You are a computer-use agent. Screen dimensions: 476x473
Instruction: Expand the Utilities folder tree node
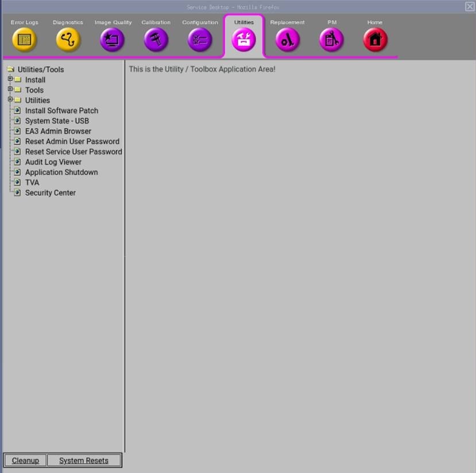pyautogui.click(x=10, y=100)
